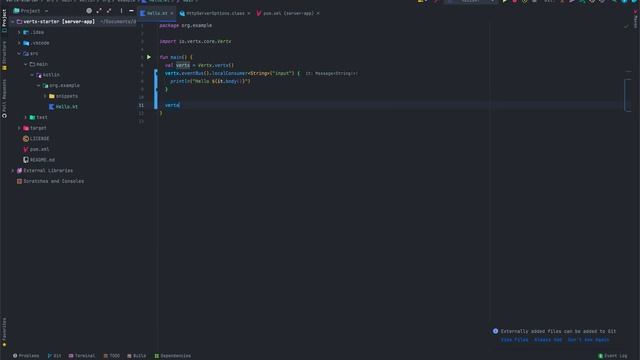The height and width of the screenshot is (360, 640).
Task: Click the fold marker at line 7
Action: [156, 73]
